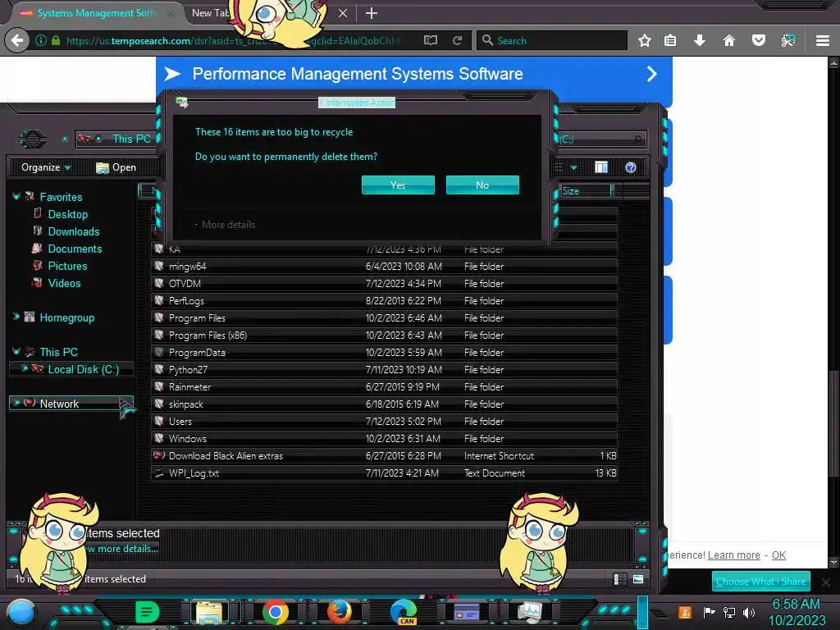Select the Program Files (x86) folder

pyautogui.click(x=384, y=335)
